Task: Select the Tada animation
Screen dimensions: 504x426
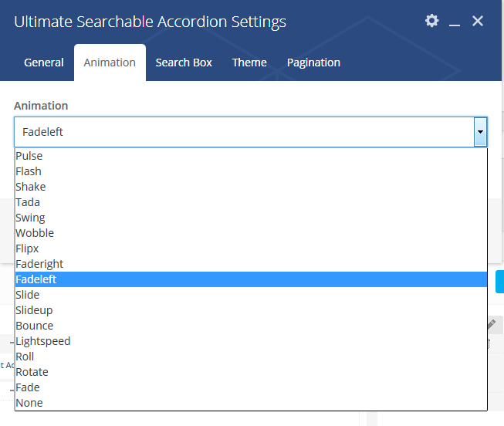Action: point(28,202)
